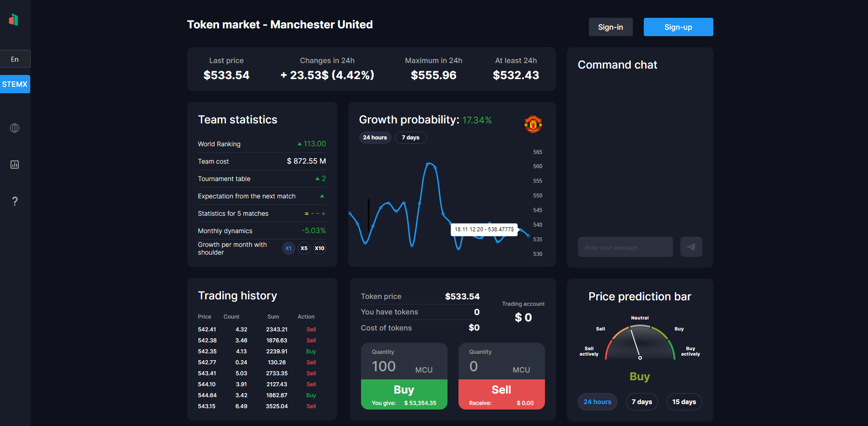The height and width of the screenshot is (426, 868).
Task: Select the X5 leverage option
Action: point(304,248)
